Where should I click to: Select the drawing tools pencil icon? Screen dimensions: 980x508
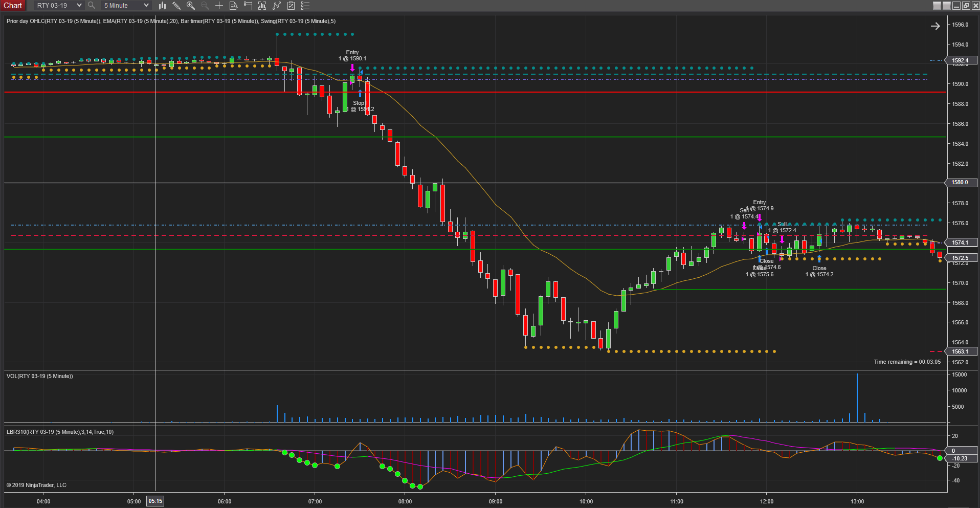176,6
